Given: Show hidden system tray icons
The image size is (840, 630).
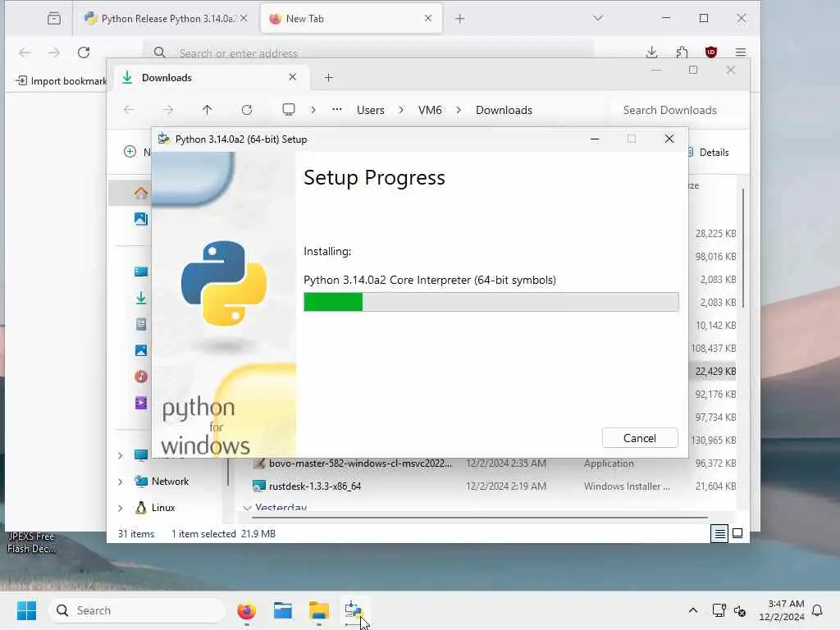Looking at the screenshot, I should pos(692,610).
